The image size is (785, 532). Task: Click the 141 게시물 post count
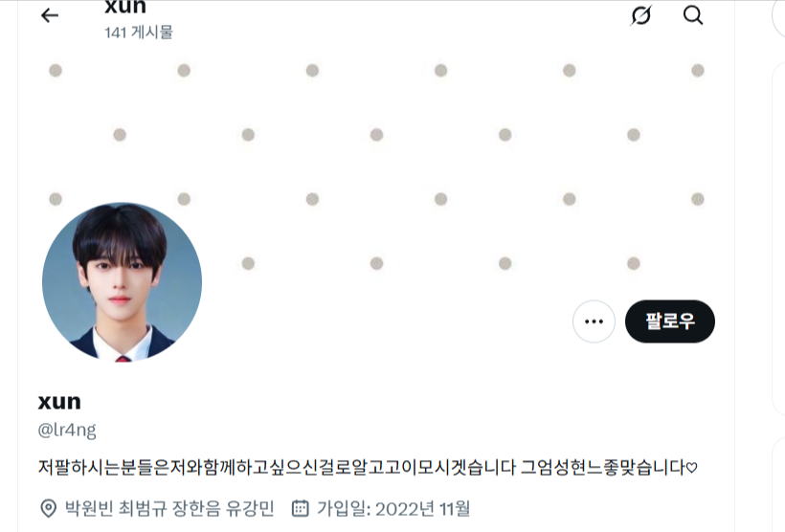pos(139,33)
